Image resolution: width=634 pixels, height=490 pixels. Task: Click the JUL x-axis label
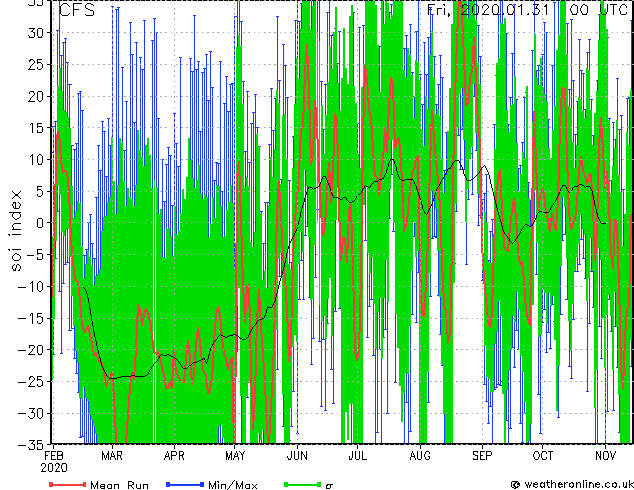(x=358, y=456)
